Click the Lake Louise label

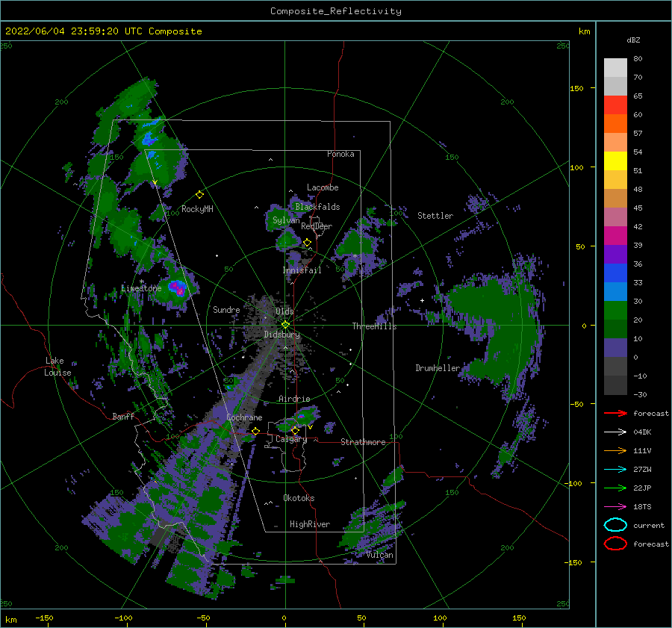pos(57,367)
